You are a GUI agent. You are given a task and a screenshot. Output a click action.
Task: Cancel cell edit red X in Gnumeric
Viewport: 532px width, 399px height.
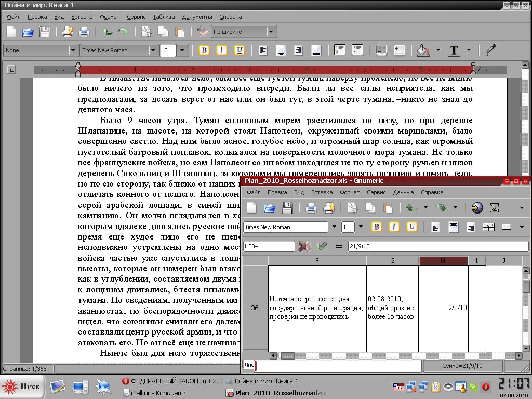click(x=303, y=246)
